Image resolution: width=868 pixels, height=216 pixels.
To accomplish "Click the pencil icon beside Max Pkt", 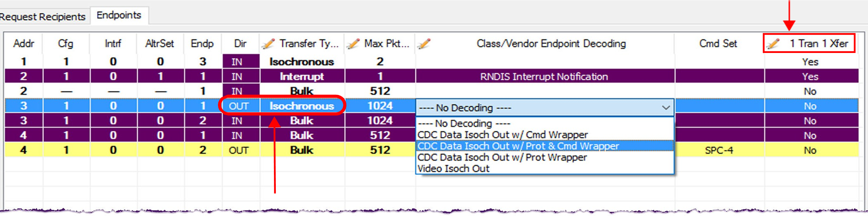I will pos(353,44).
